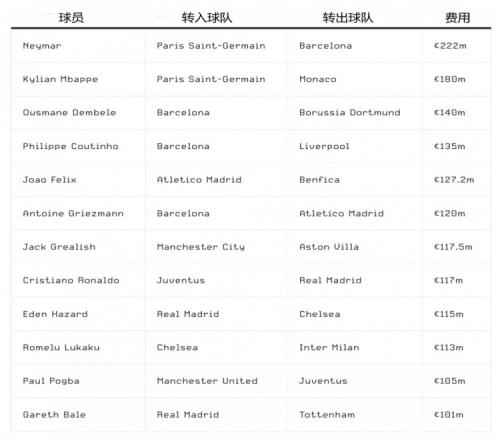Click the Ousmane Dembele name
The width and height of the screenshot is (500, 440).
69,113
